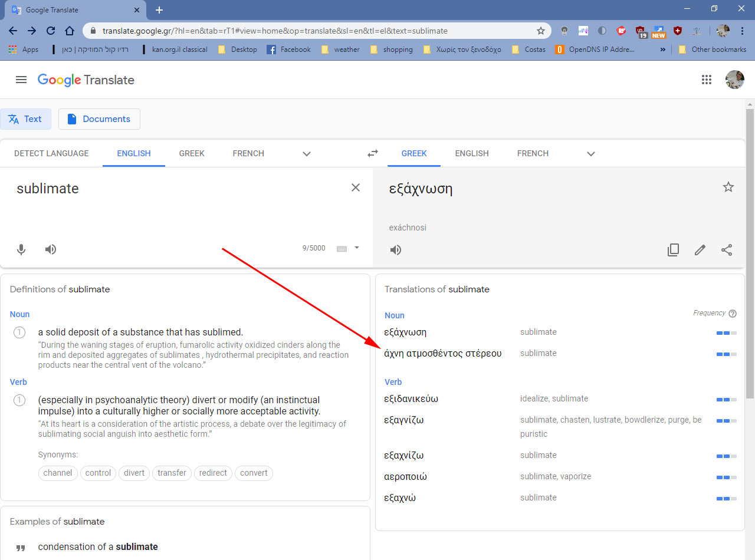The height and width of the screenshot is (560, 755).
Task: Listen to Greek translation speaker icon
Action: pos(396,250)
